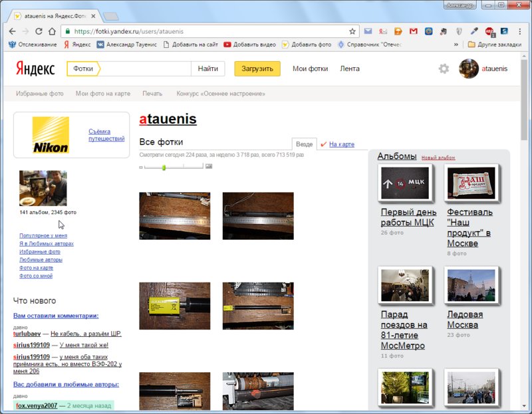This screenshot has width=532, height=414.
Task: Open the Отслеживание bookmark
Action: (33, 45)
